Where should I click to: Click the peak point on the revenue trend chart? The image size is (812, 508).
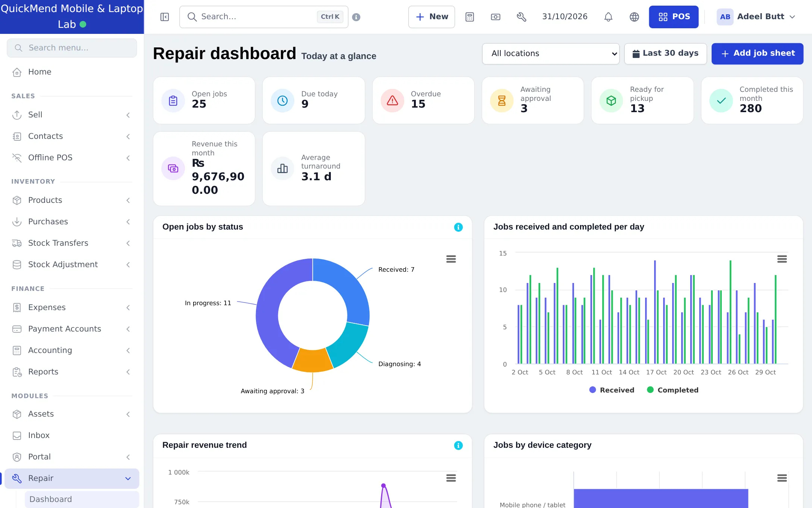point(383,486)
